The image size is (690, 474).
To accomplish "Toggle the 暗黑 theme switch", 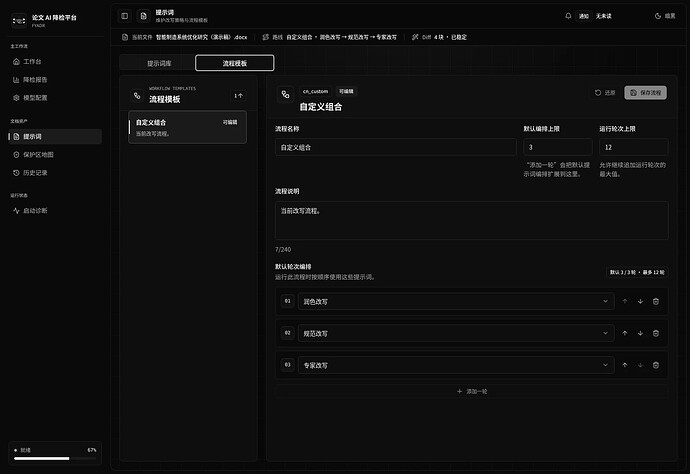I will pyautogui.click(x=665, y=16).
